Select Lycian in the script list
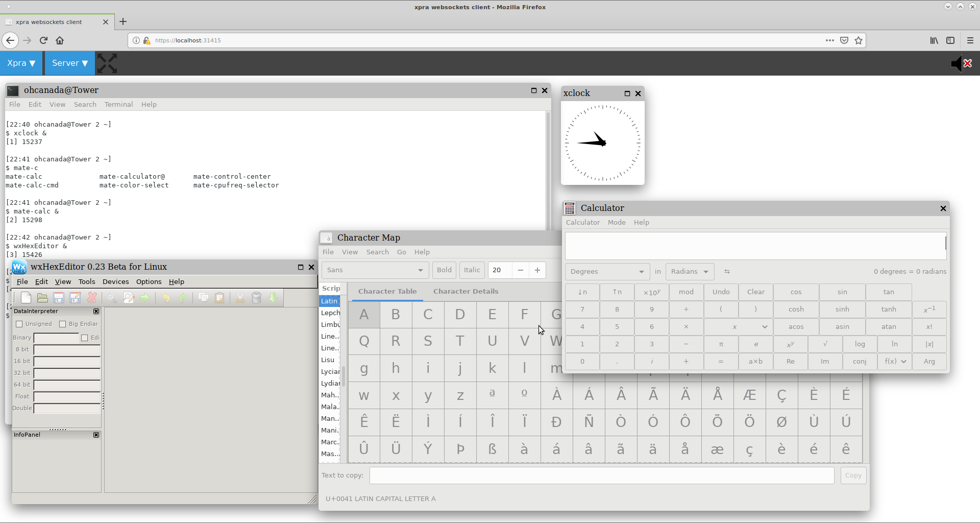Image resolution: width=980 pixels, height=523 pixels. (330, 371)
